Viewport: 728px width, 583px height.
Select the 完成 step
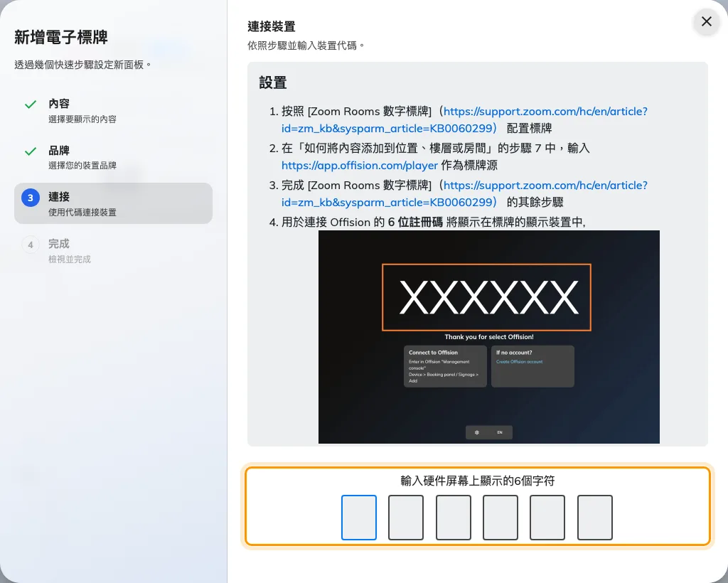coord(113,250)
